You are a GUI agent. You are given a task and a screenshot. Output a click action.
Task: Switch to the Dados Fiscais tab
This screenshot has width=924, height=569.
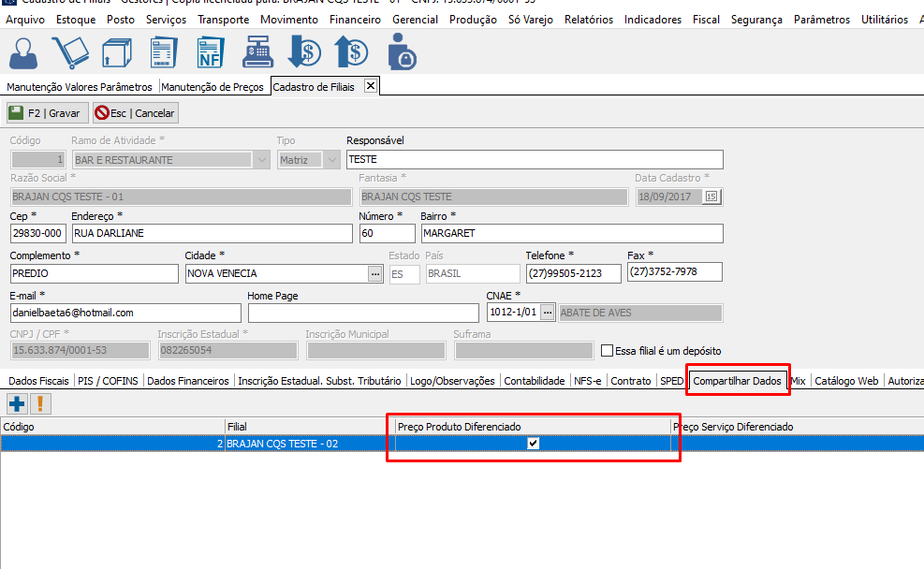pyautogui.click(x=38, y=381)
